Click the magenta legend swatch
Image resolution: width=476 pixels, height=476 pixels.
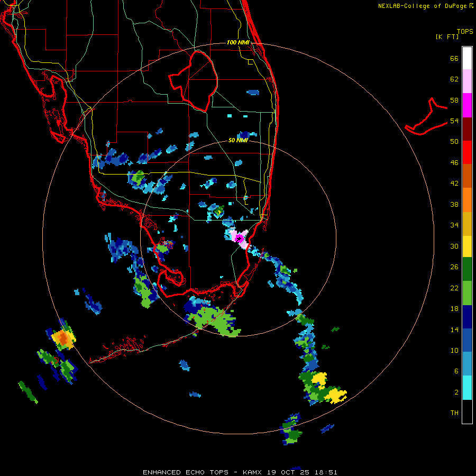(467, 105)
